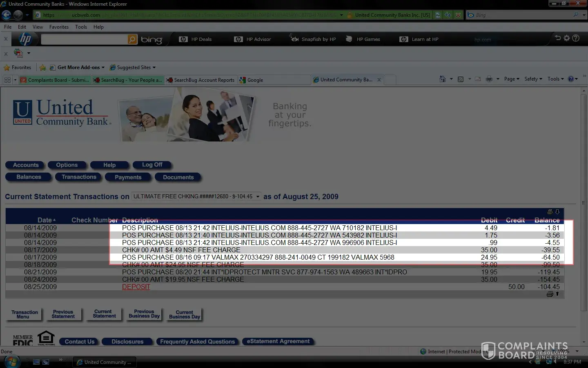
Task: Toggle the Compatibility View icon
Action: pos(438,15)
